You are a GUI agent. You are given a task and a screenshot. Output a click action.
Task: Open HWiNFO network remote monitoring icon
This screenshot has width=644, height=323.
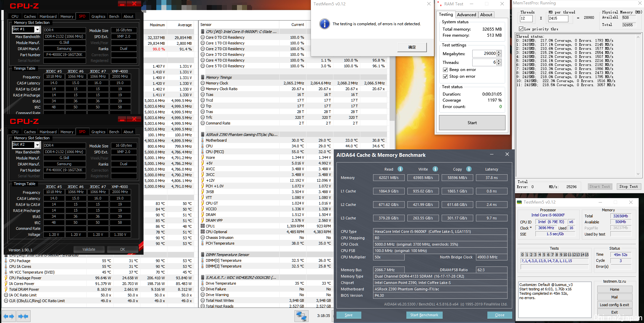tap(301, 316)
